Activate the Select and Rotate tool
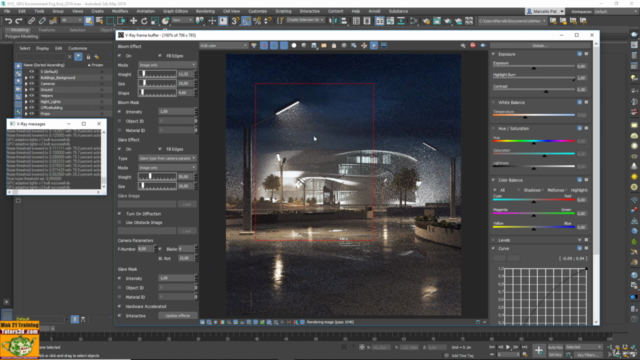 coord(144,21)
